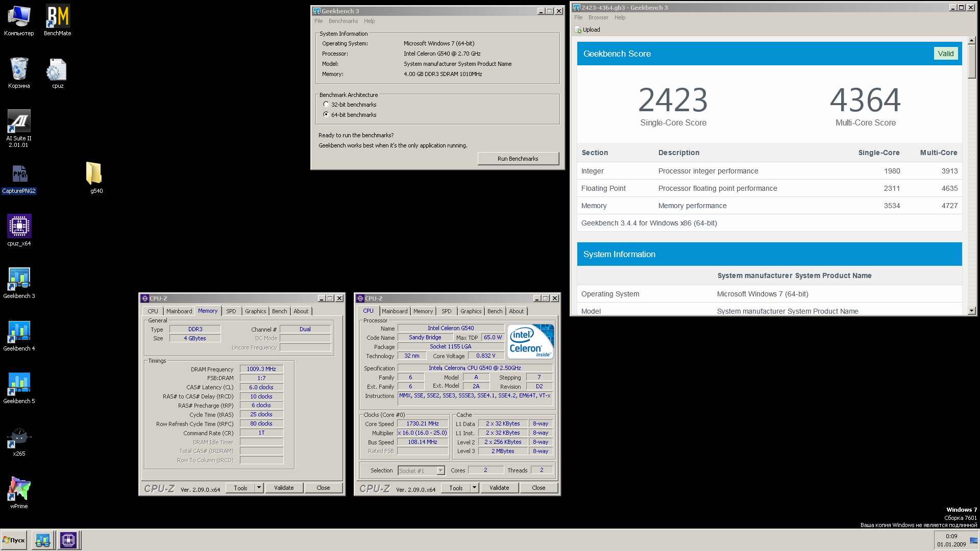This screenshot has height=551, width=980.
Task: Click the Valid badge in Geekbench Score
Action: pos(945,54)
